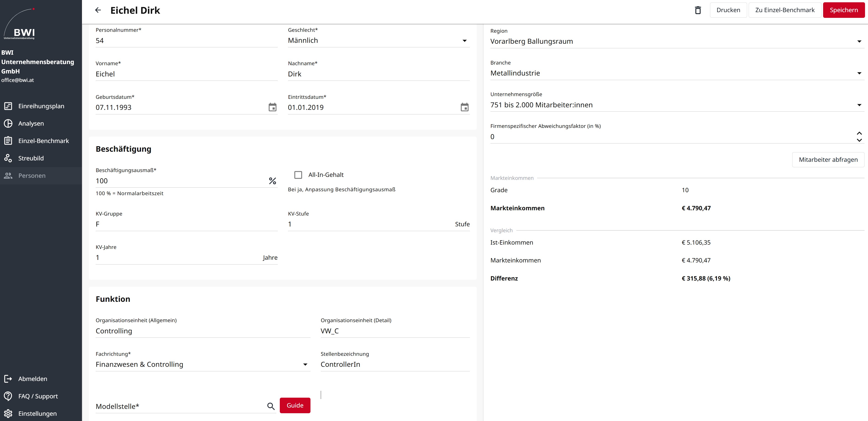The image size is (868, 421).
Task: Open the Fachrichtung dropdown
Action: [x=203, y=364]
